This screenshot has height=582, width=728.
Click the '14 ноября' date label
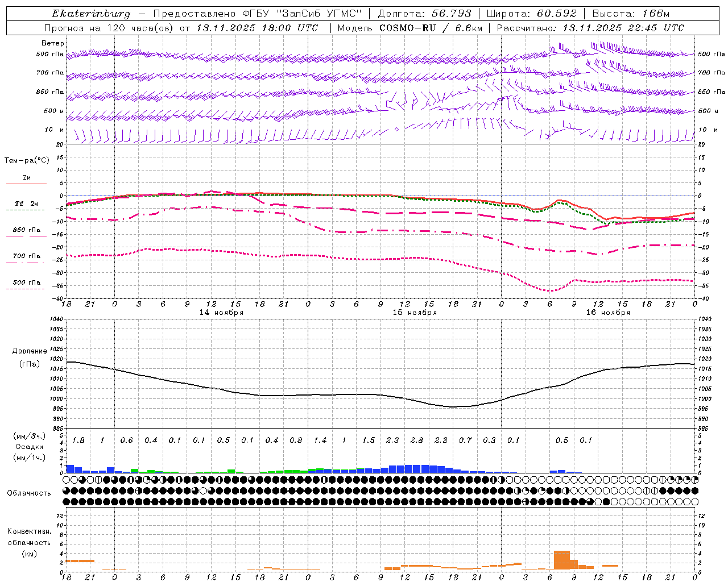click(221, 313)
